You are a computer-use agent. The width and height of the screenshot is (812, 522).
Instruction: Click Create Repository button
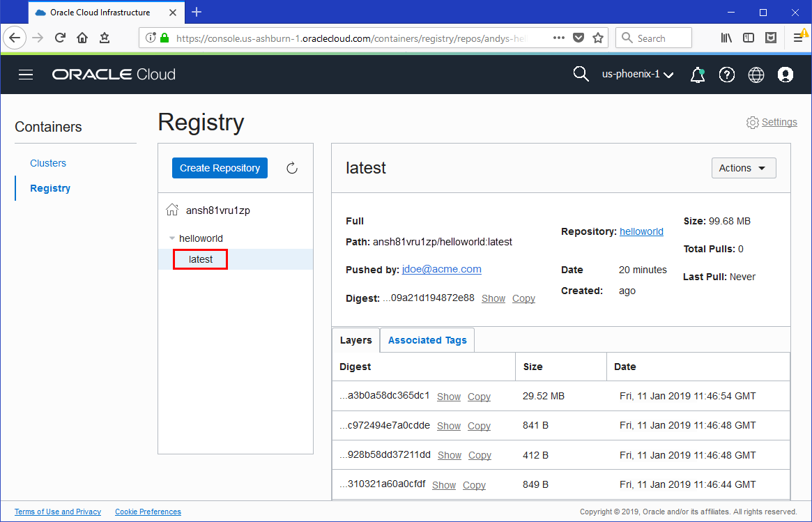220,168
